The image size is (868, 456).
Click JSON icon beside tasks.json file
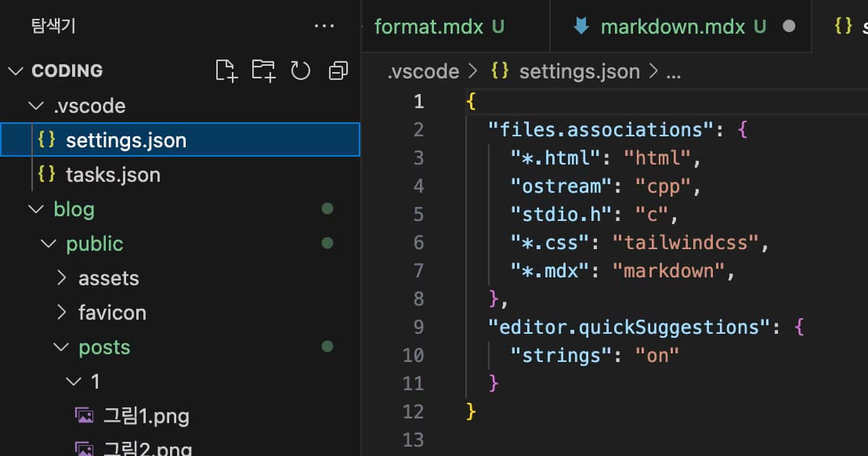pyautogui.click(x=46, y=174)
